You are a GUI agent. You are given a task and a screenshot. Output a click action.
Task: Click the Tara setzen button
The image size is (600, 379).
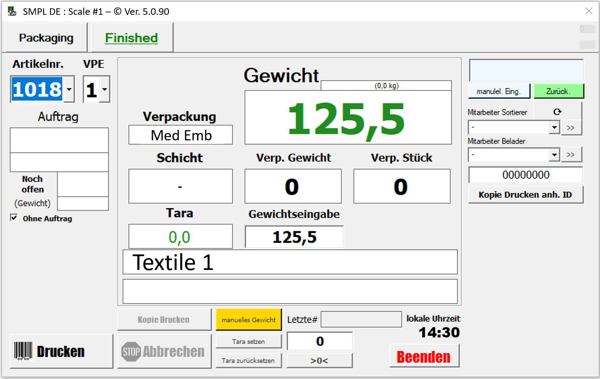249,341
